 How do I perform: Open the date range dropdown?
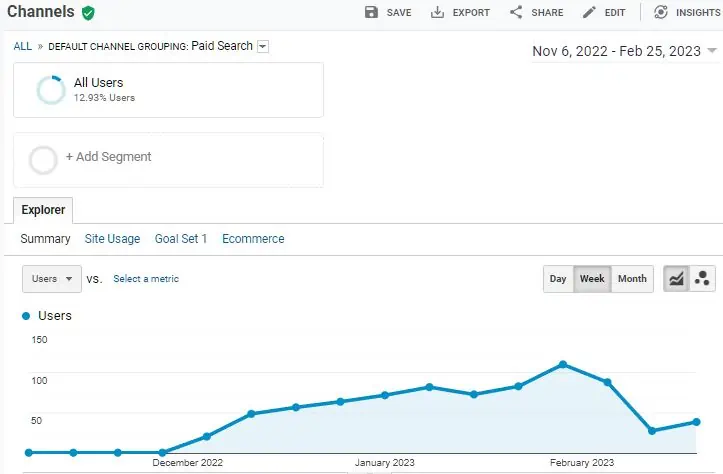(624, 51)
